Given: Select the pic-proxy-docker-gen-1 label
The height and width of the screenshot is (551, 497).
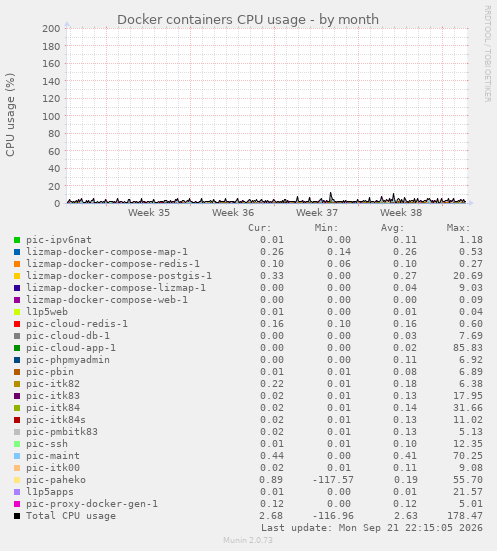Looking at the screenshot, I should coord(92,504).
